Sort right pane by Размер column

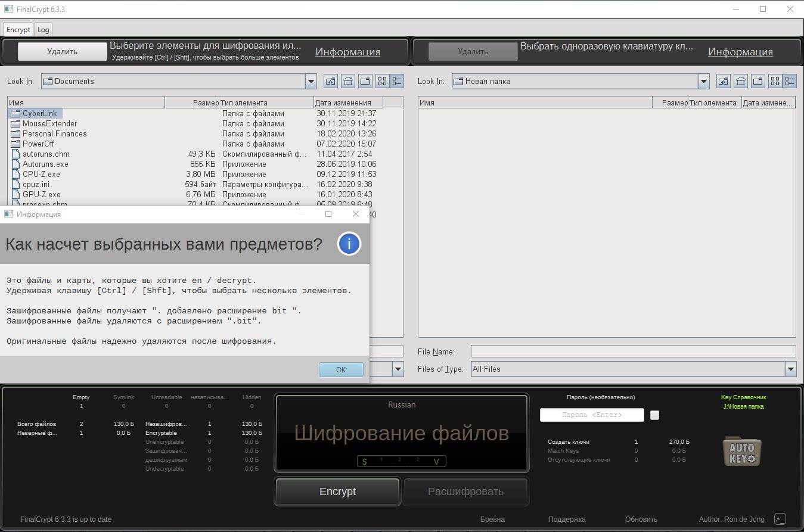(670, 102)
